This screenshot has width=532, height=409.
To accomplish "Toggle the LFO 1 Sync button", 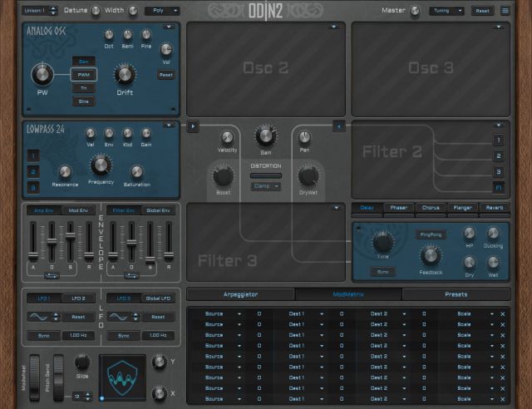I will [x=44, y=336].
